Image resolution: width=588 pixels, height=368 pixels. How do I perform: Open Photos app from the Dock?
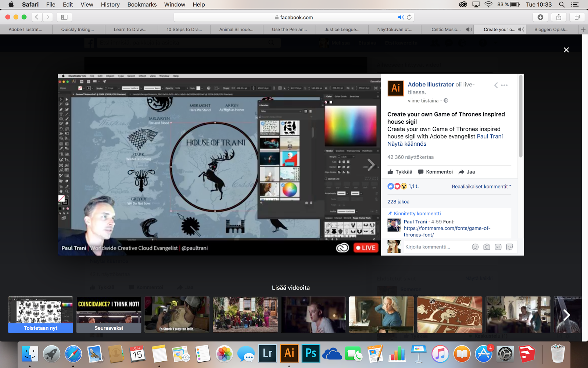pyautogui.click(x=224, y=354)
